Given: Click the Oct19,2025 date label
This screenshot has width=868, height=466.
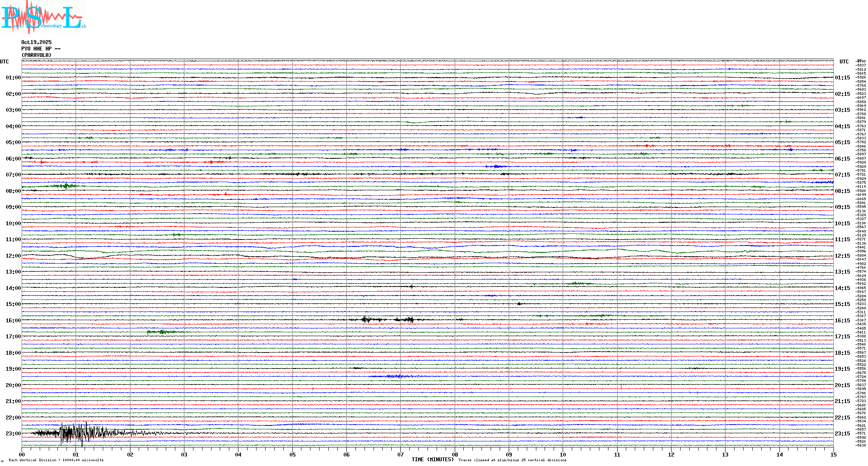Looking at the screenshot, I should (x=36, y=42).
